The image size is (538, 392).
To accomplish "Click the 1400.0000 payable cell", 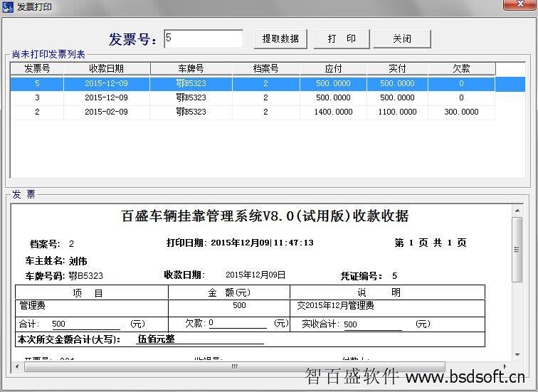I will point(333,112).
